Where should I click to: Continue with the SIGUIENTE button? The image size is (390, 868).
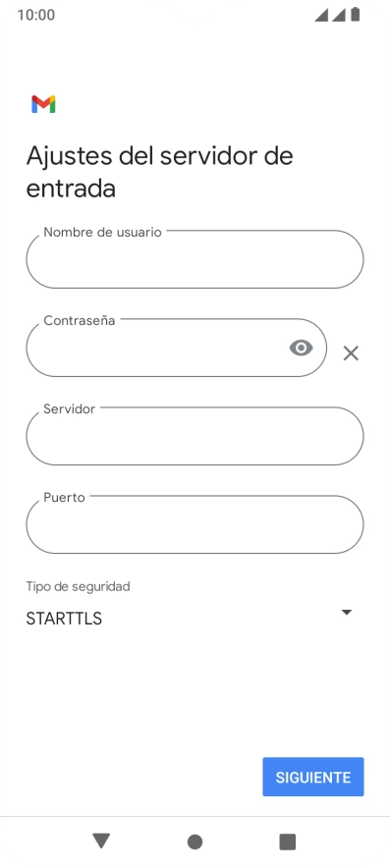point(313,778)
